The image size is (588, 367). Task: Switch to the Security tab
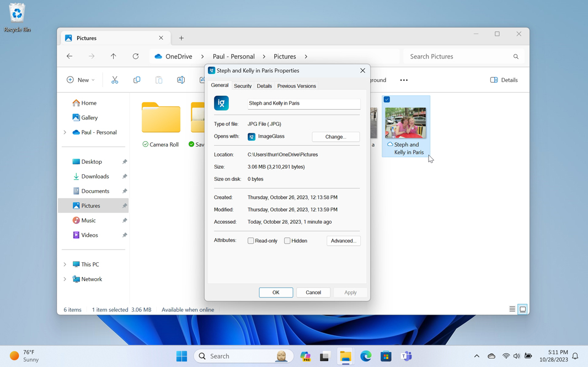243,86
